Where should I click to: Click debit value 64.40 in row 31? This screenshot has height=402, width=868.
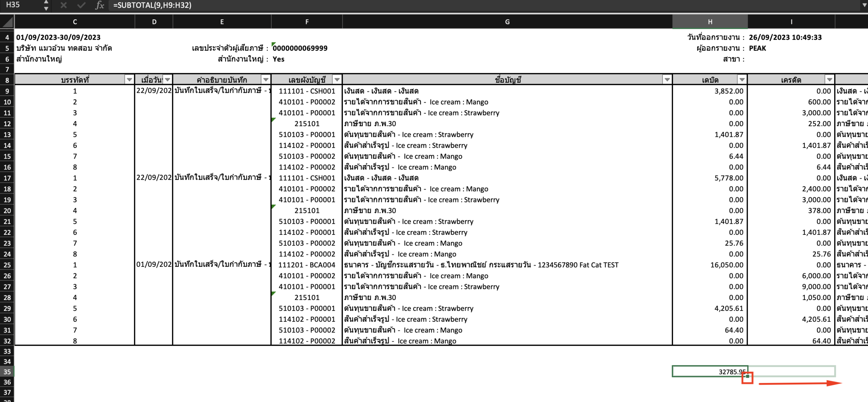tap(734, 330)
